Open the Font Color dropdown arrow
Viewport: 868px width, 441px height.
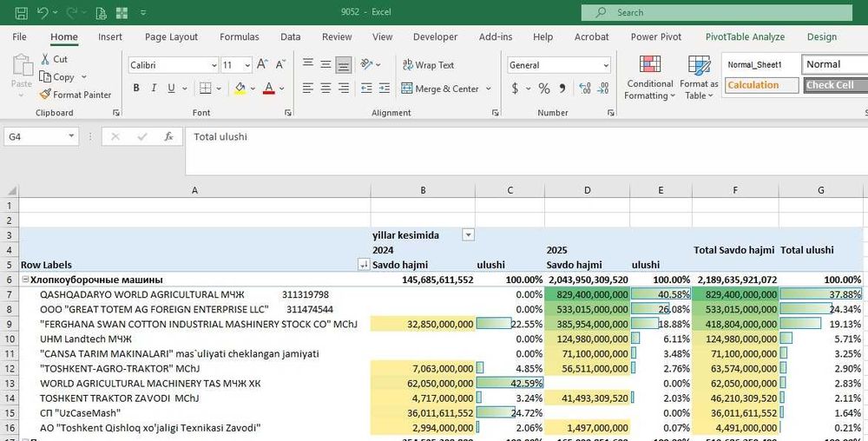click(282, 89)
